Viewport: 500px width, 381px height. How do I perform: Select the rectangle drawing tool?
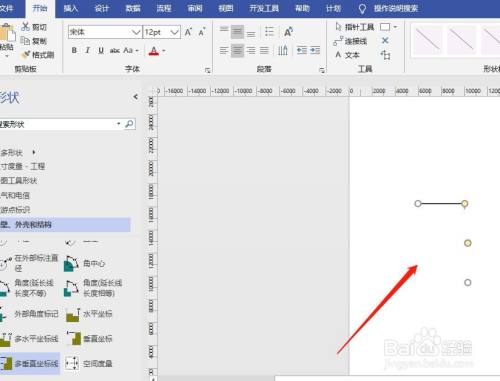point(385,27)
